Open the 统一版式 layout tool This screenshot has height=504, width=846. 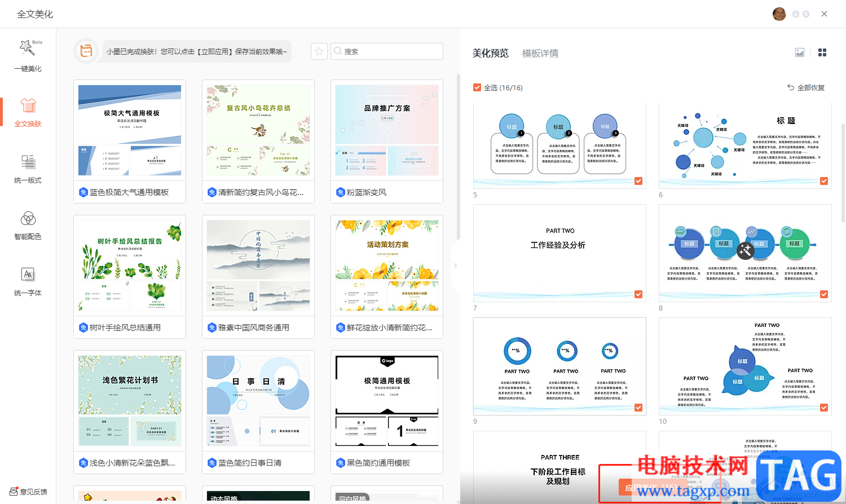[28, 169]
